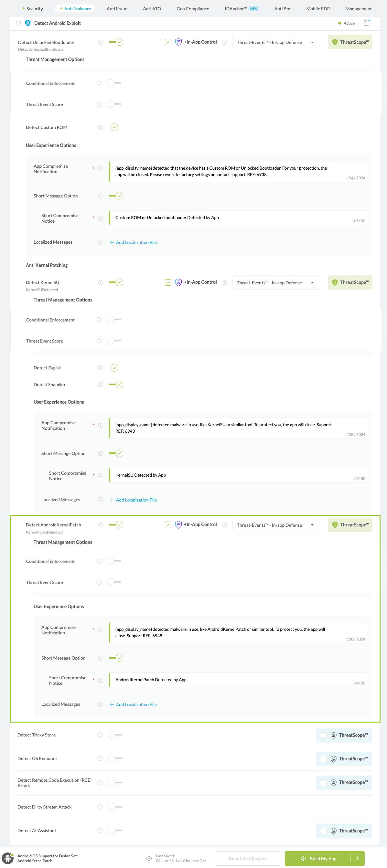
Task: Enable Detect Remote Code Execution toggle
Action: (115, 782)
